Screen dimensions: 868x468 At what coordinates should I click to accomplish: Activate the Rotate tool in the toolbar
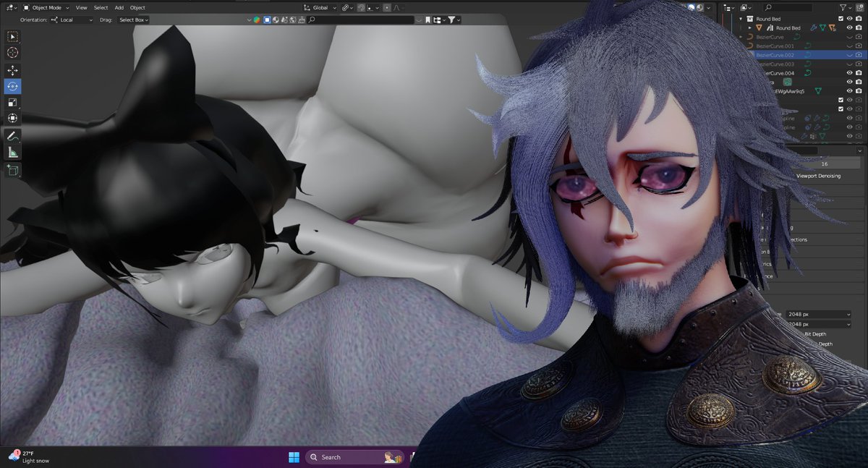(x=12, y=85)
